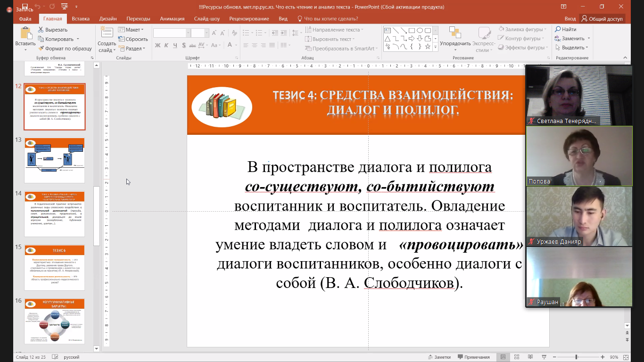Image resolution: width=644 pixels, height=362 pixels.
Task: Click the Share (Общий доступ) button
Action: (x=602, y=19)
